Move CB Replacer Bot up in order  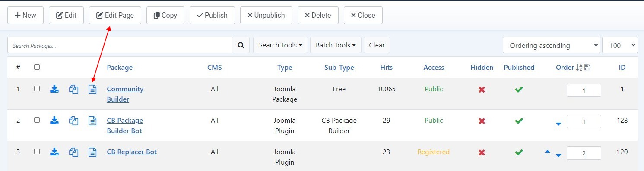pyautogui.click(x=548, y=152)
